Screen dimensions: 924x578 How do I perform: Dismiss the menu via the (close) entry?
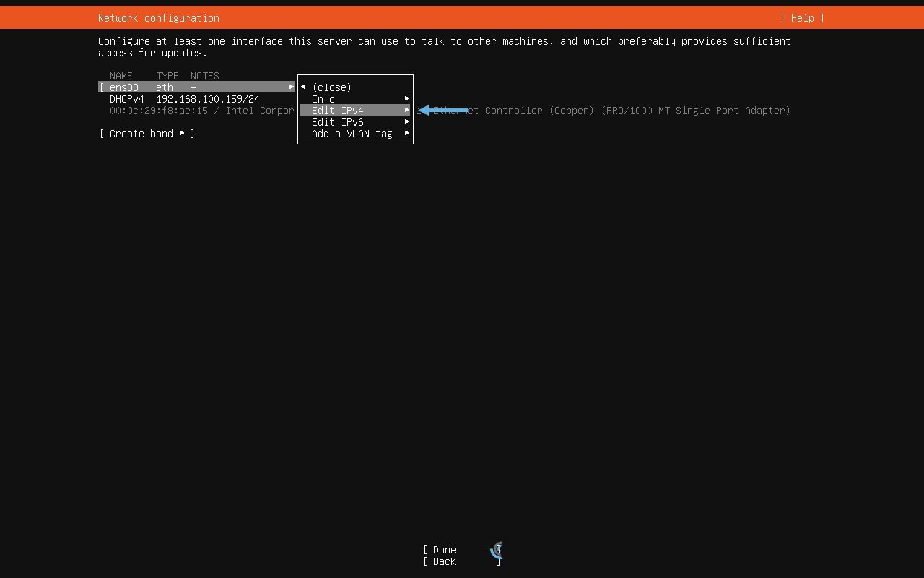(331, 87)
